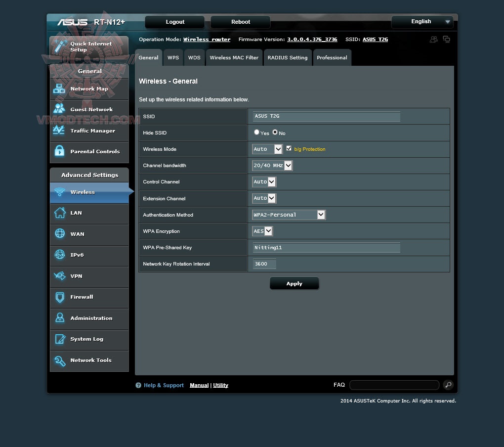The image size is (504, 447).
Task: Click the FAQ search input box
Action: click(394, 385)
